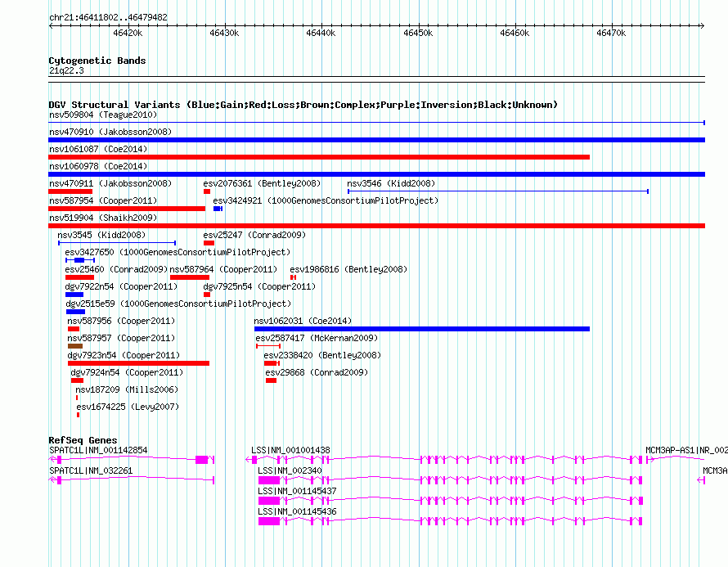Click the 21q22.3 cytogenetic band label

pyautogui.click(x=66, y=70)
